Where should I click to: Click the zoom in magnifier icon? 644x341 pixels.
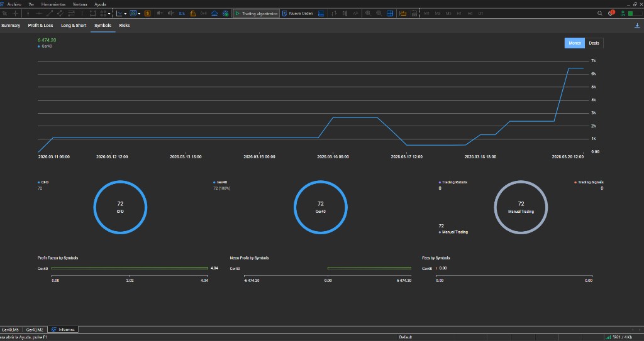point(368,13)
